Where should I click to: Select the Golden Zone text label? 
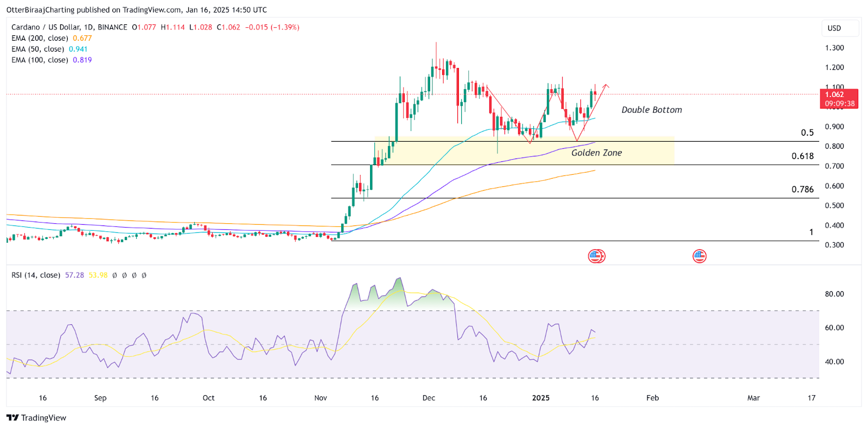pos(596,153)
